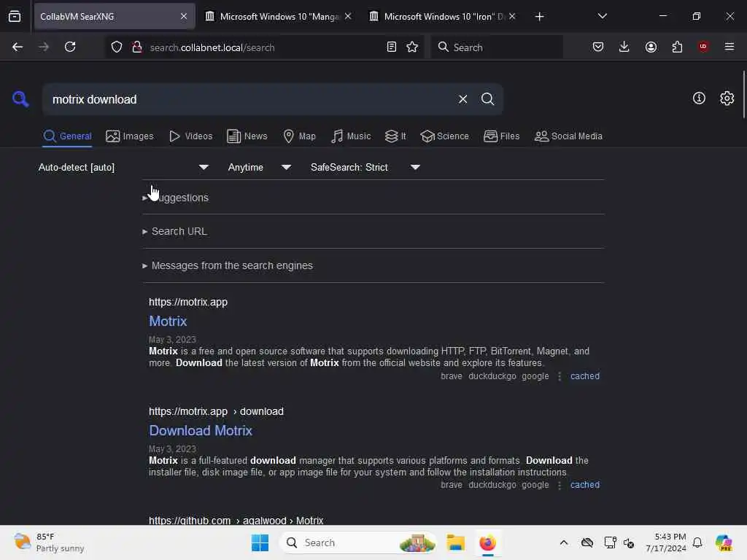Open the Motrix result link
The width and height of the screenshot is (747, 560).
pyautogui.click(x=168, y=322)
